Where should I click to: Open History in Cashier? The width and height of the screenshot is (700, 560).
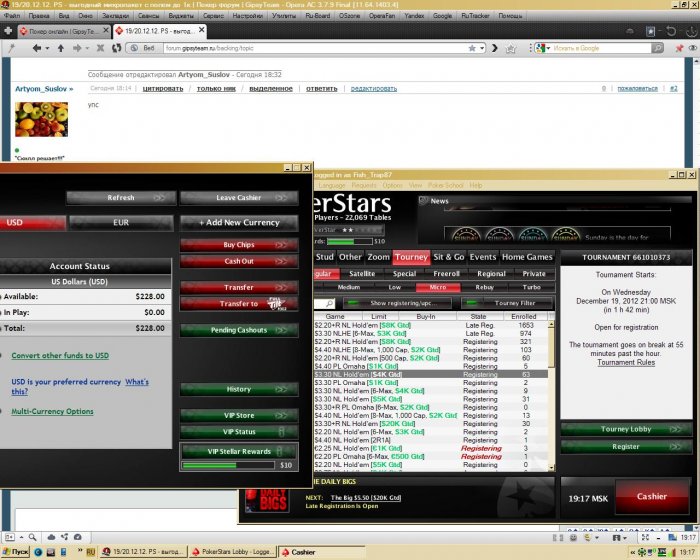click(x=239, y=389)
